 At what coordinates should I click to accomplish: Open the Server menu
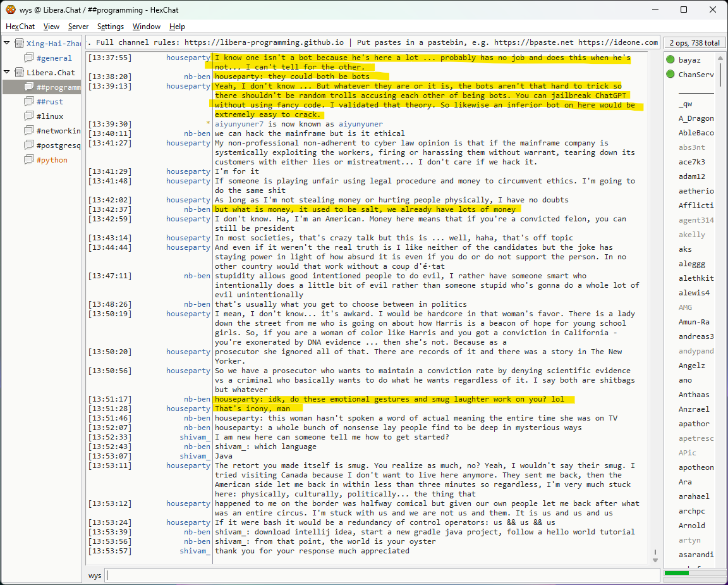[x=78, y=27]
